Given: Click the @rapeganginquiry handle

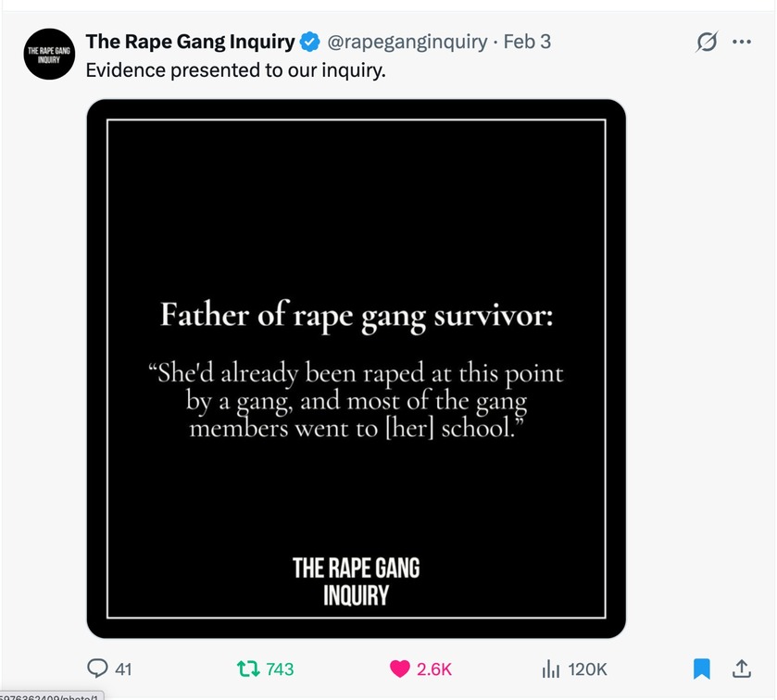Looking at the screenshot, I should point(407,43).
